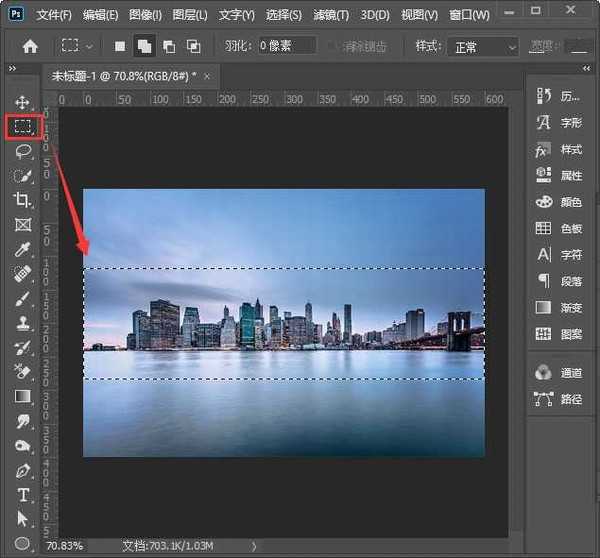Enable Intersect with Selection mode
Screen dimensions: 600x558
pos(193,47)
